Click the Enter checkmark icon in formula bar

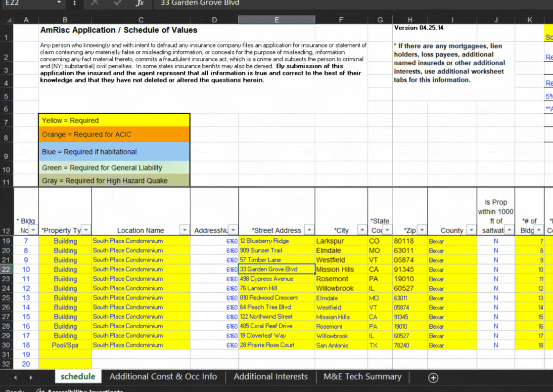(x=117, y=3)
